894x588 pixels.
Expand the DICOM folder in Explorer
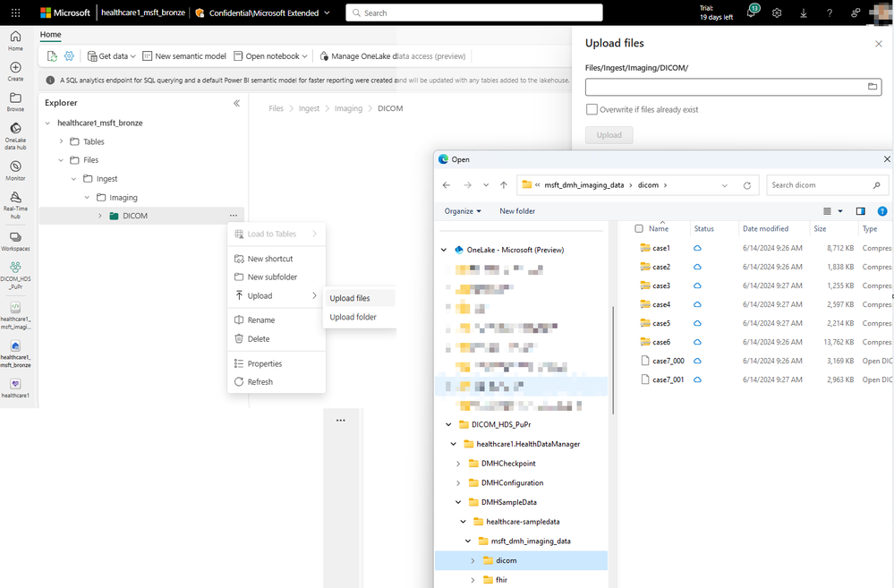[x=99, y=216]
